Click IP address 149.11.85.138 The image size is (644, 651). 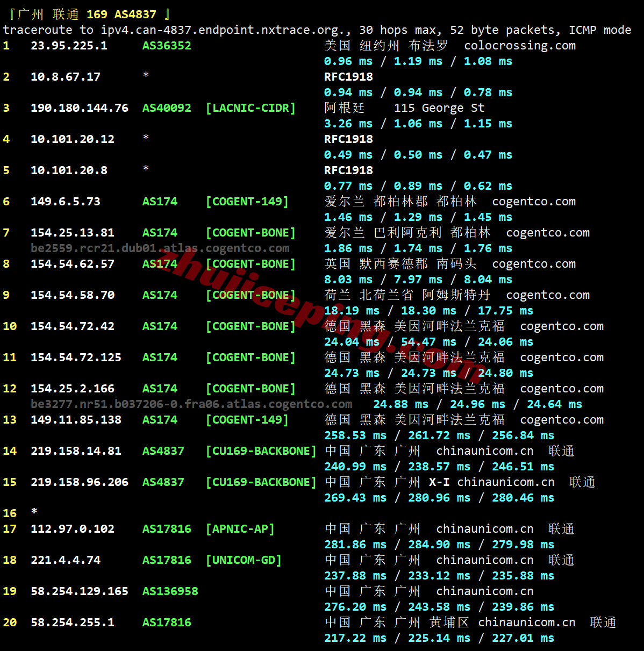tap(76, 420)
